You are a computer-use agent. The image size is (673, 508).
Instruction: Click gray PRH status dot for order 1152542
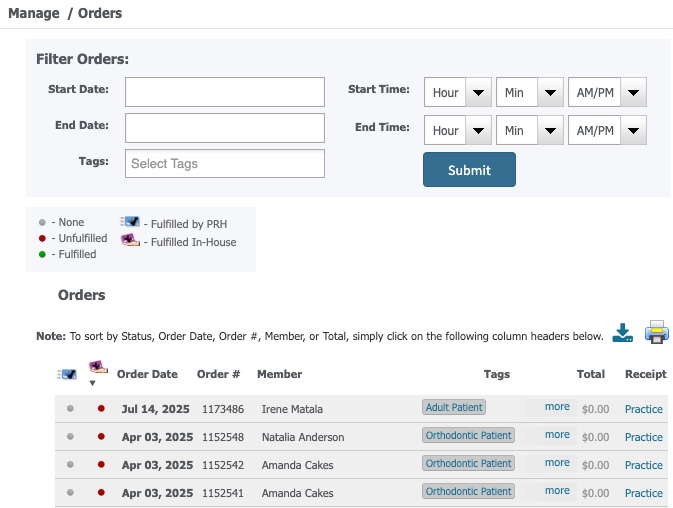70,464
